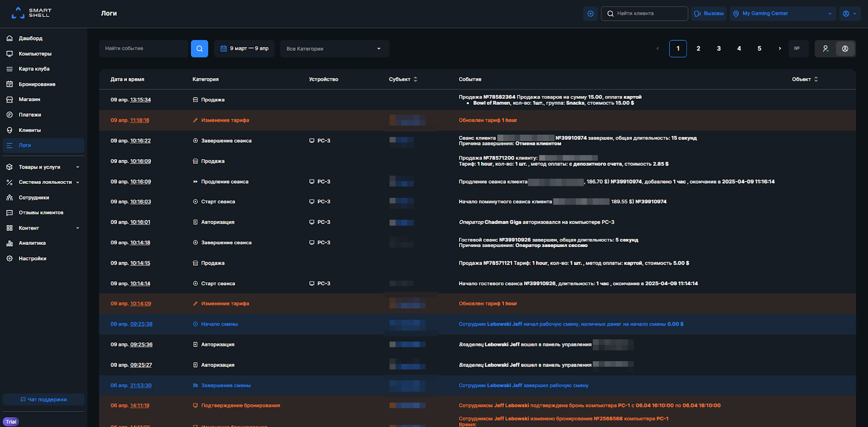Click the blue search event button
868x427 pixels.
click(x=200, y=49)
